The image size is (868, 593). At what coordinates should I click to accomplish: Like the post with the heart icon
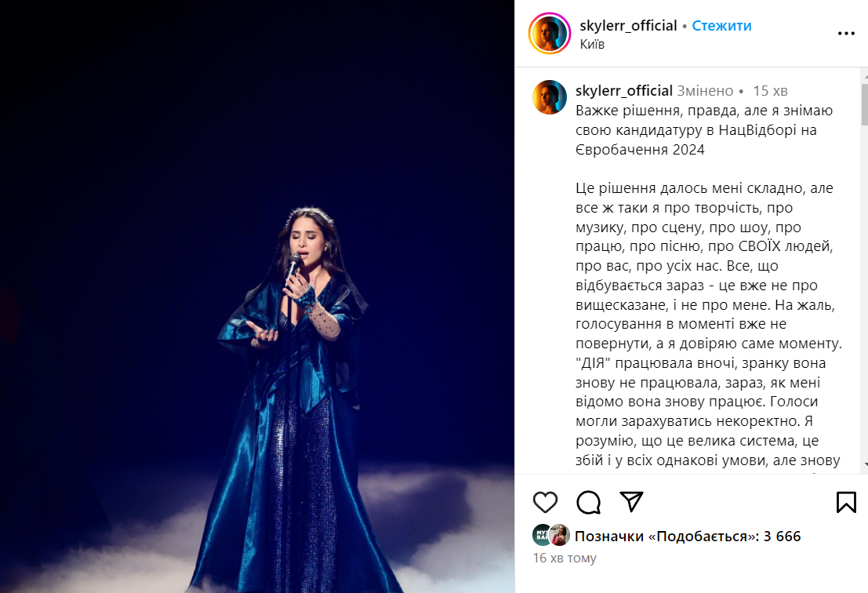pos(545,502)
